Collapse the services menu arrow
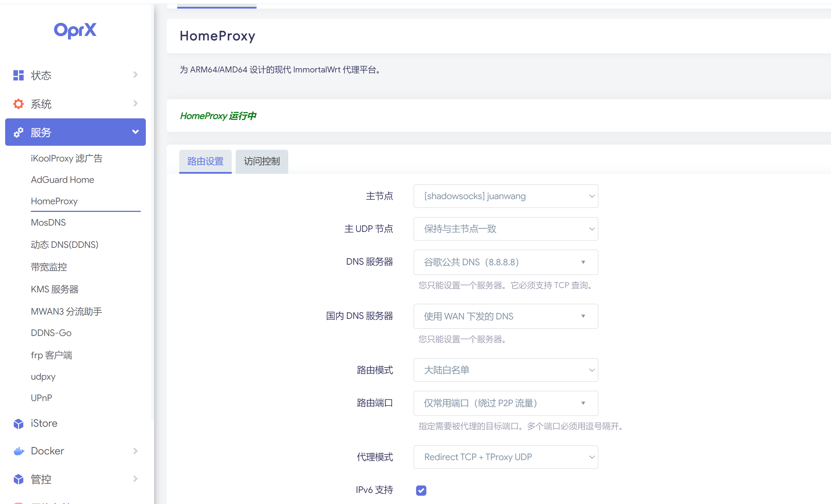Image resolution: width=831 pixels, height=504 pixels. click(x=135, y=132)
